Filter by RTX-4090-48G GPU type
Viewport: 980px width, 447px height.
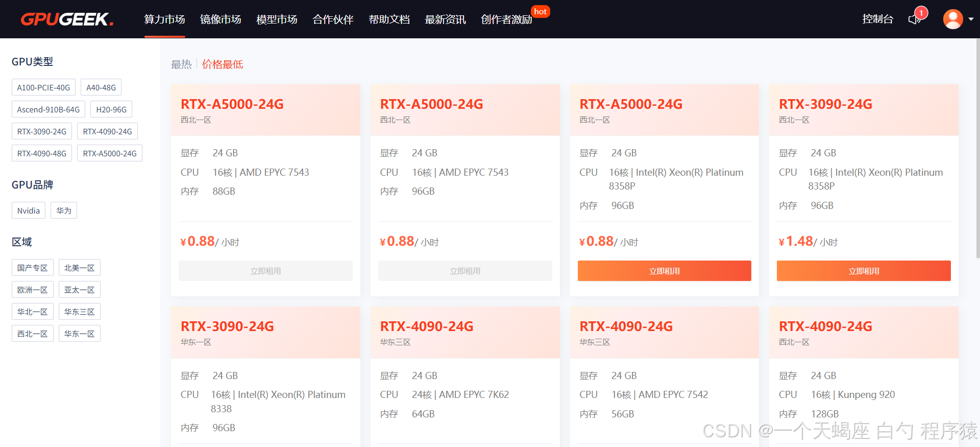(42, 153)
